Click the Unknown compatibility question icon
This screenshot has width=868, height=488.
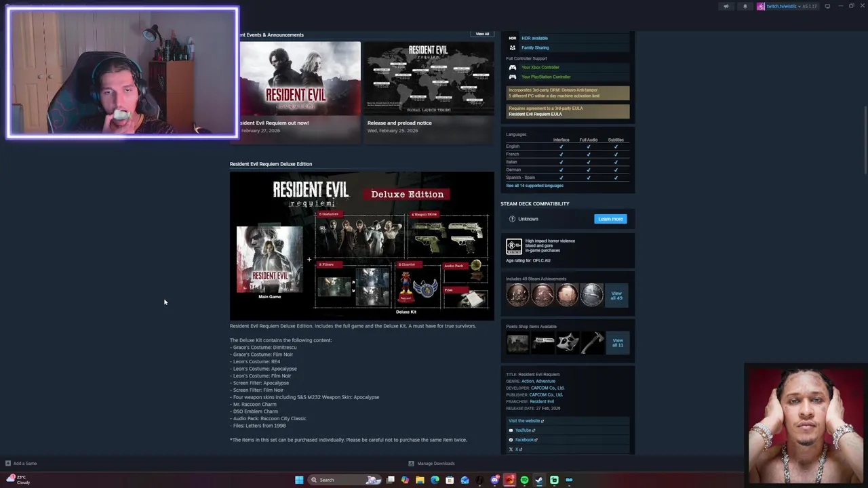[512, 219]
